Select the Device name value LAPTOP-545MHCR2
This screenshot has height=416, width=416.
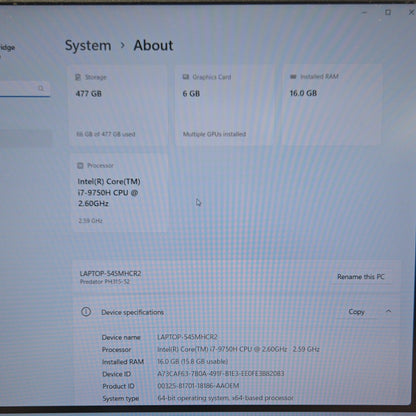click(x=187, y=337)
